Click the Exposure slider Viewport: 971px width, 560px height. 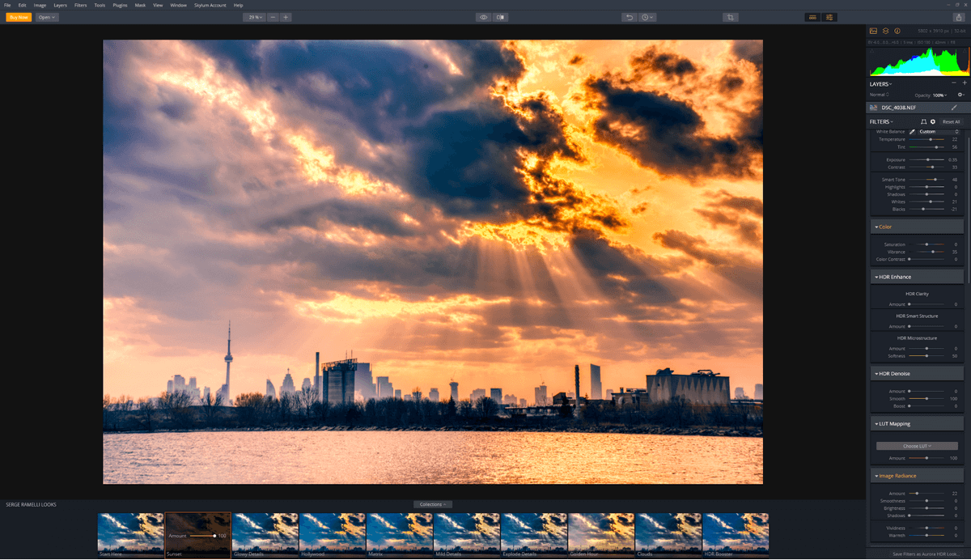click(x=926, y=159)
